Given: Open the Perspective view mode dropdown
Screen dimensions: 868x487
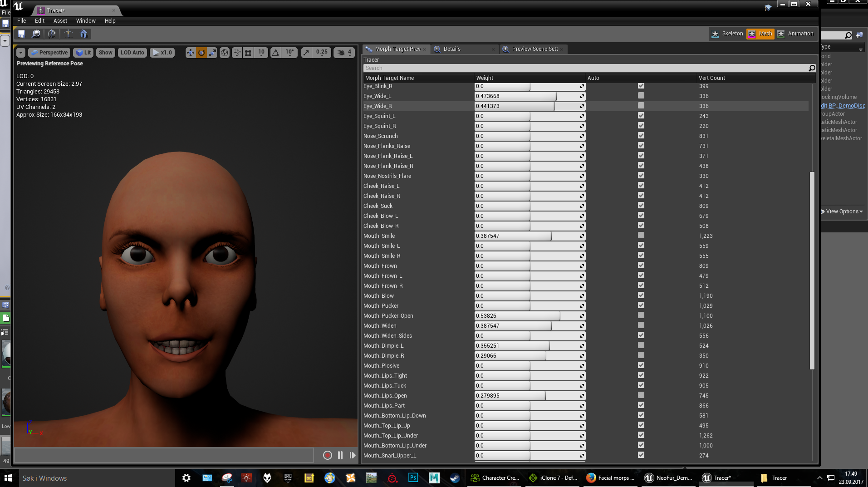Looking at the screenshot, I should (49, 53).
